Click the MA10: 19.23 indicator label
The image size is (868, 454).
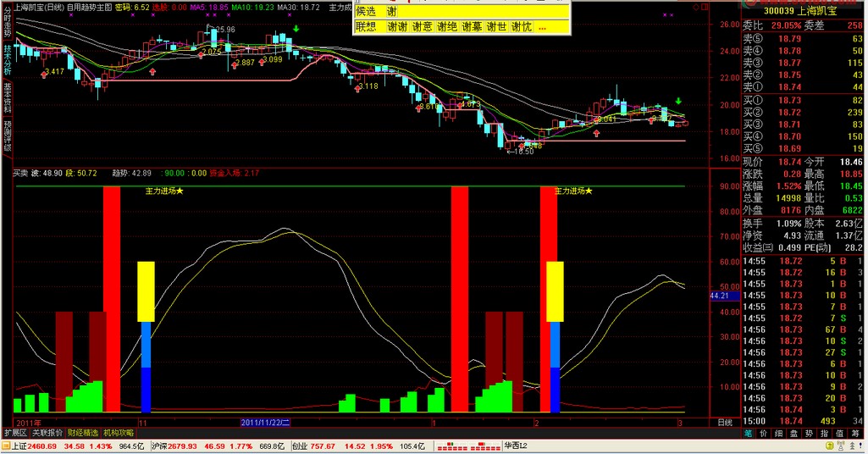(252, 8)
